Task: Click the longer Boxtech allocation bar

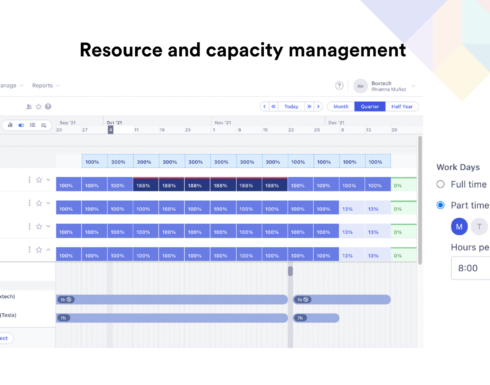Action: [172, 299]
